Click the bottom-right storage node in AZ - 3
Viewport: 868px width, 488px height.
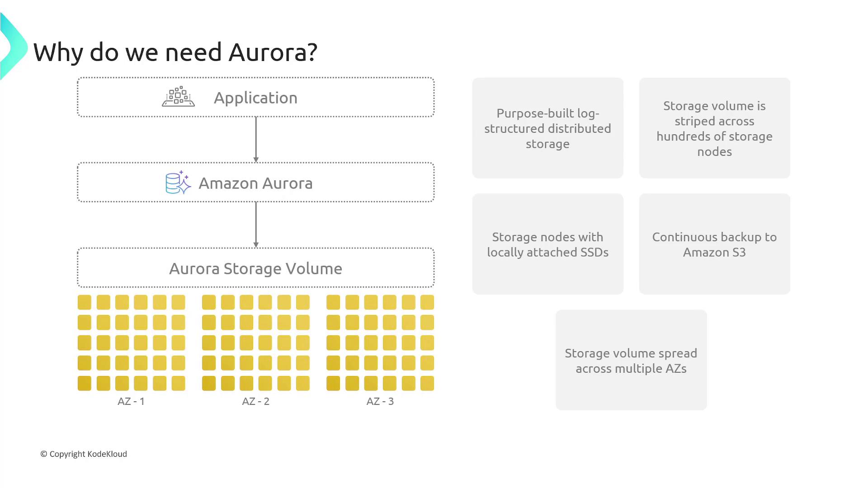pyautogui.click(x=427, y=383)
